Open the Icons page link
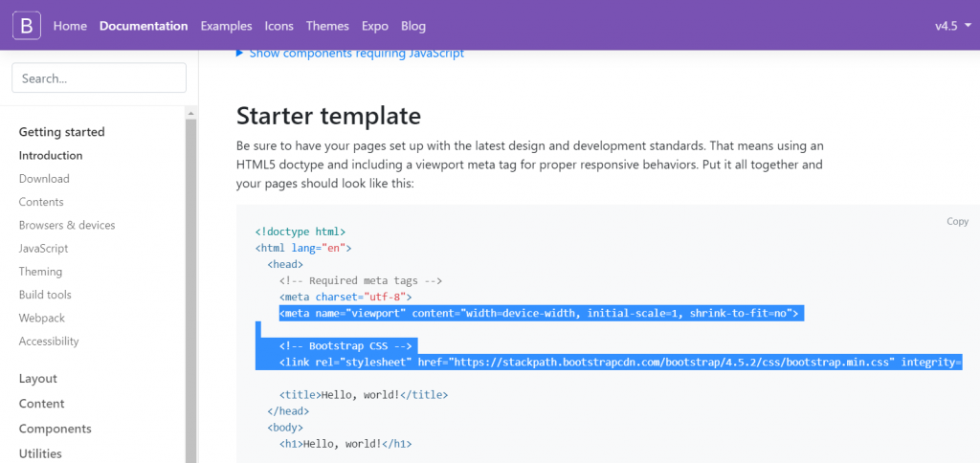The image size is (980, 463). pos(278,26)
